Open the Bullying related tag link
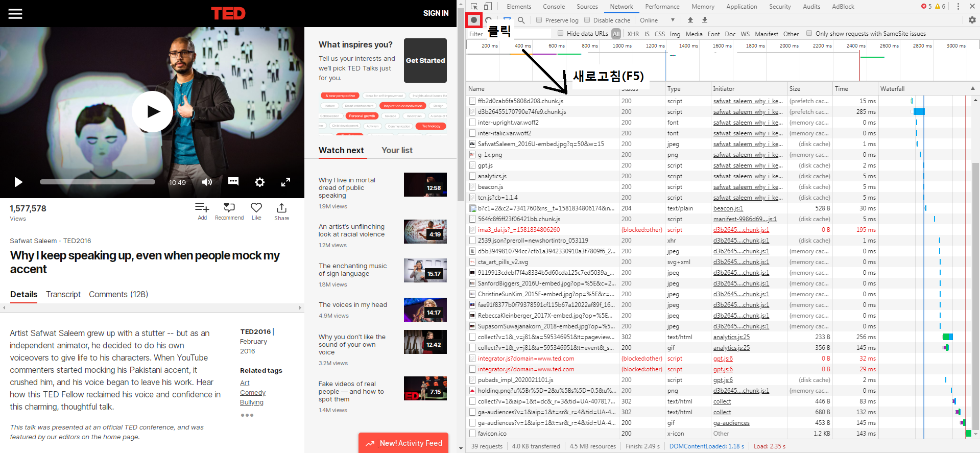Viewport: 980px width, 453px height. click(252, 402)
